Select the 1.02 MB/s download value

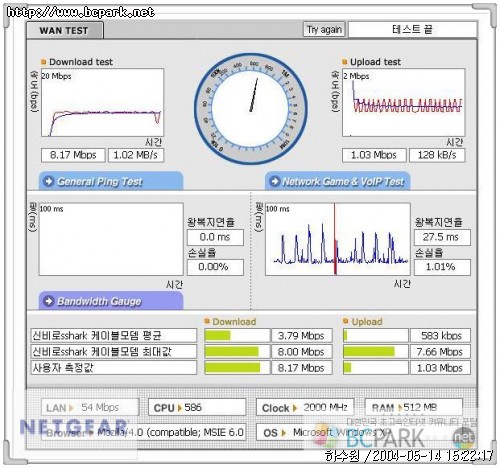click(x=136, y=155)
